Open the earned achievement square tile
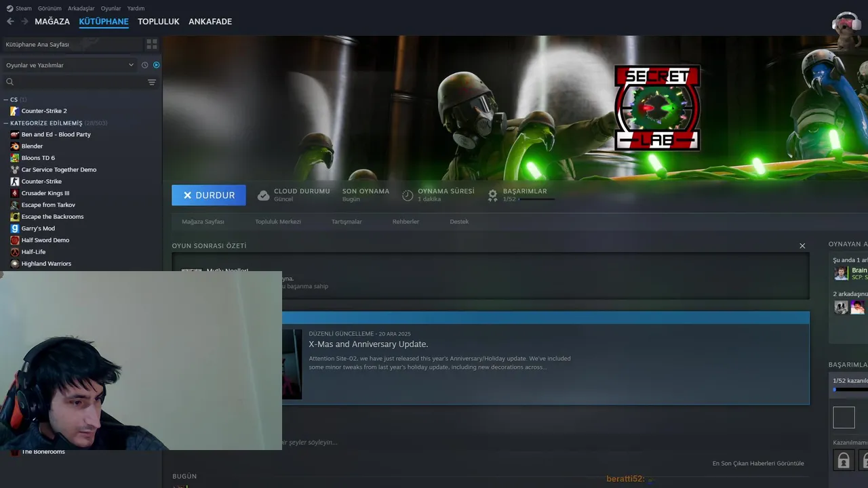868x488 pixels. pos(844,418)
